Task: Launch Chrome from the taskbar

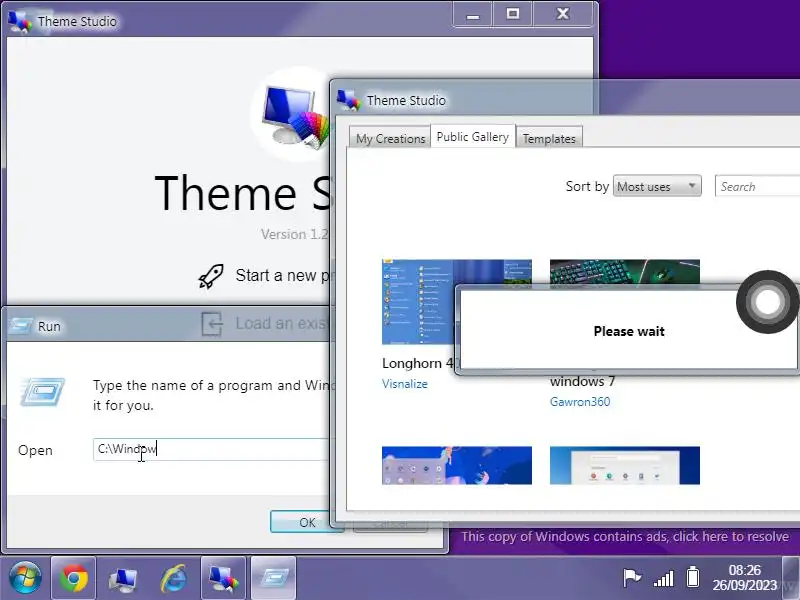Action: point(73,579)
